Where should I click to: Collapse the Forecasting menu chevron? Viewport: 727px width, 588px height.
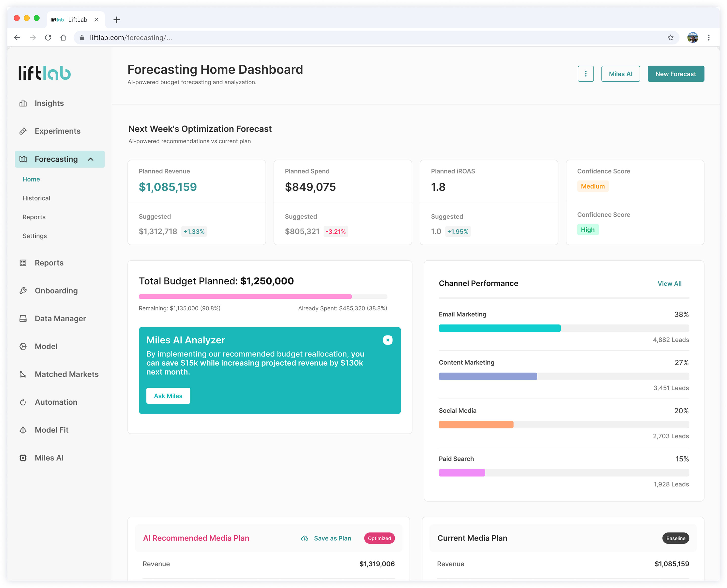point(91,159)
